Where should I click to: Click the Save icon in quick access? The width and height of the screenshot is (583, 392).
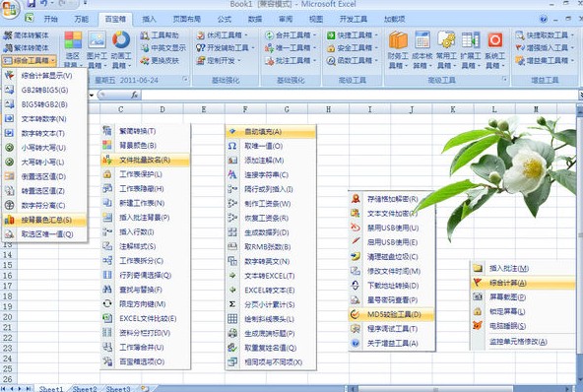tap(32, 4)
